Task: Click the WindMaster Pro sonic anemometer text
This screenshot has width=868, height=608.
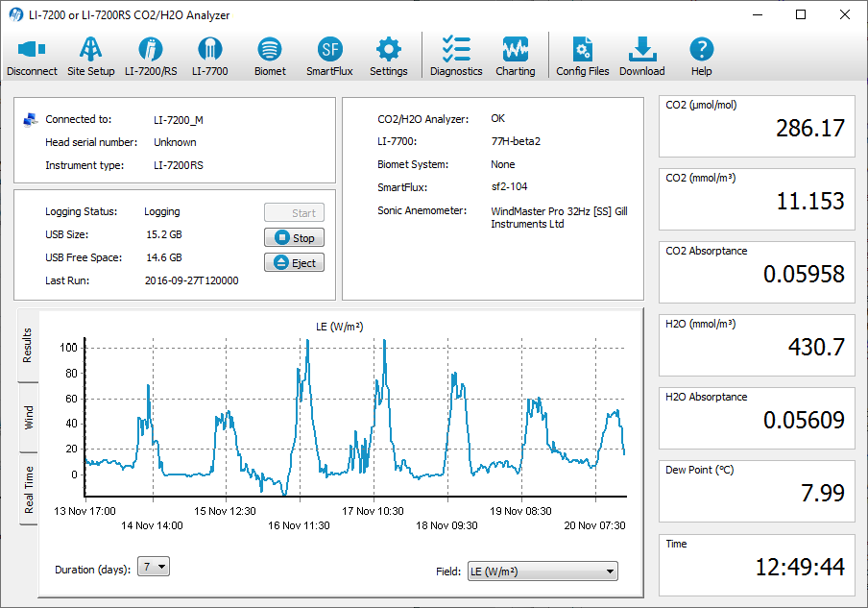Action: click(x=559, y=218)
